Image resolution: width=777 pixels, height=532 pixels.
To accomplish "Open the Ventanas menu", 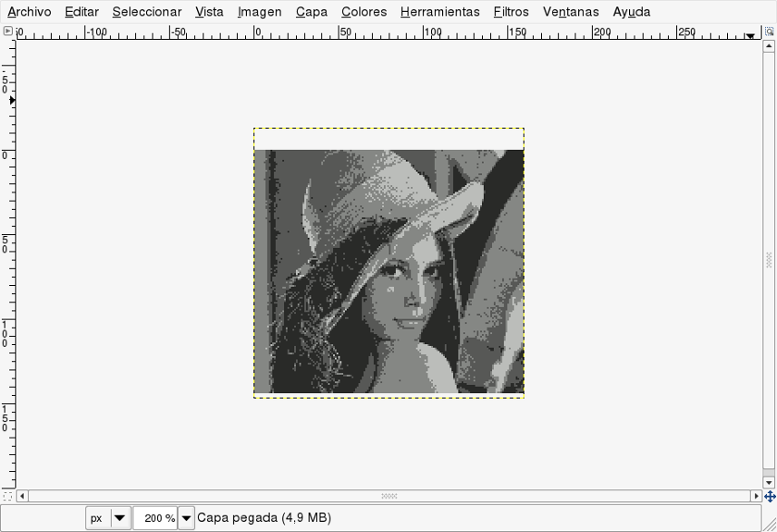I will pos(571,12).
